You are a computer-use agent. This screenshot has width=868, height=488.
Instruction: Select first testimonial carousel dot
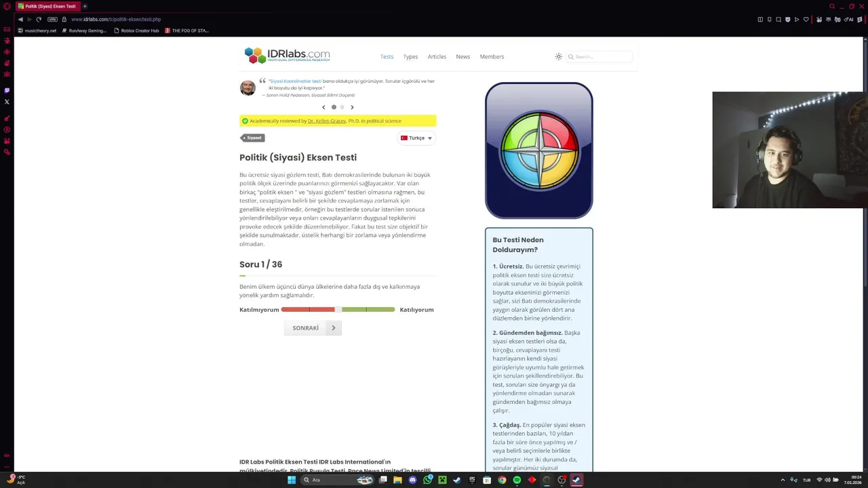click(x=334, y=107)
